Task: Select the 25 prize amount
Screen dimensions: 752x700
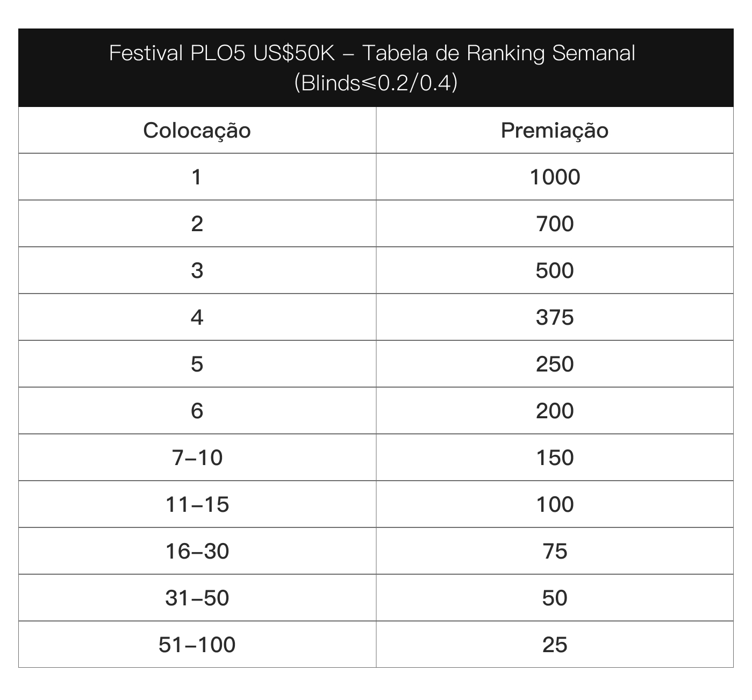Action: [x=555, y=645]
